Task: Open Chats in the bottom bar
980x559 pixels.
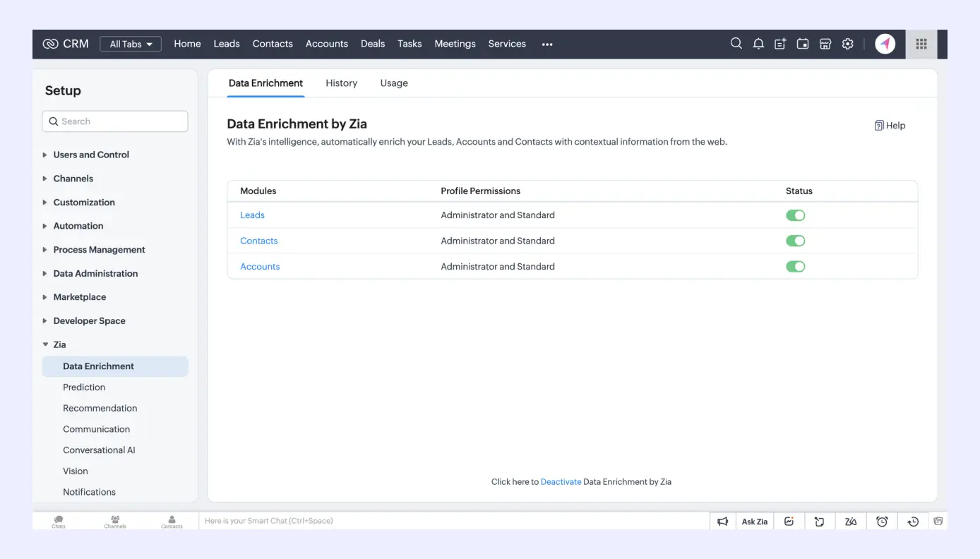Action: point(59,522)
